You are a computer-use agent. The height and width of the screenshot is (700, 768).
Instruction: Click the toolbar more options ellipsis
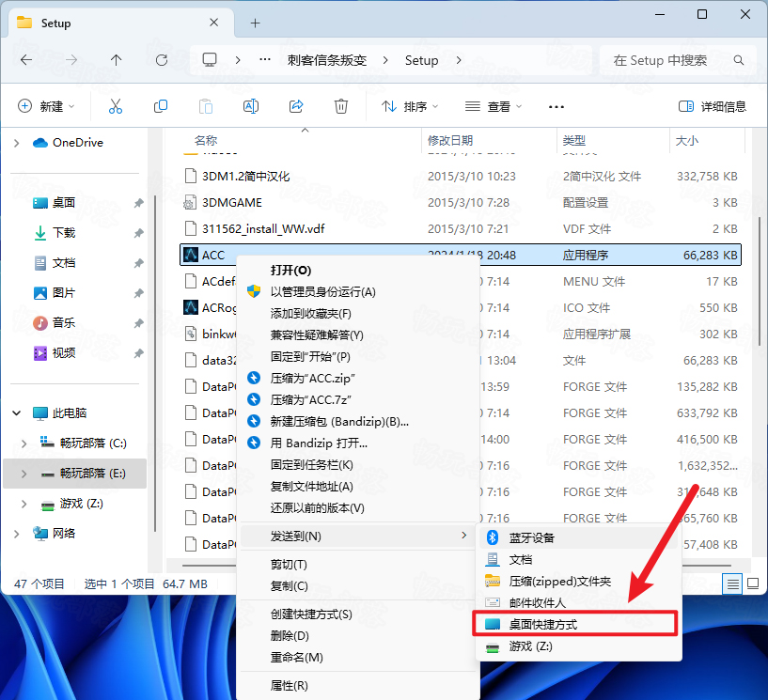pyautogui.click(x=556, y=106)
